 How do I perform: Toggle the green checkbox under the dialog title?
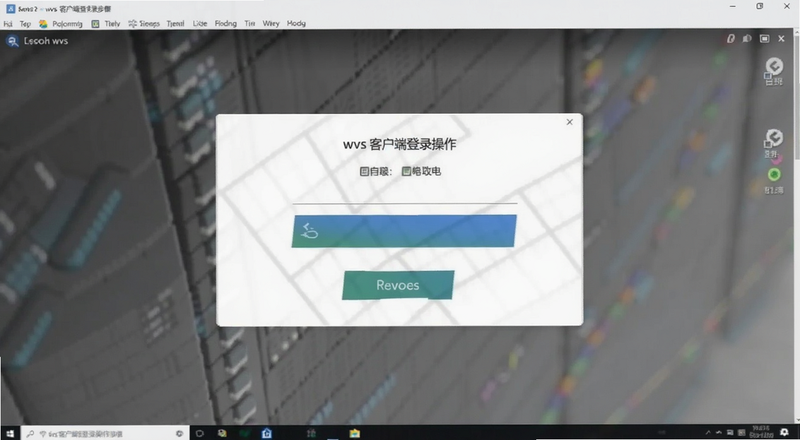(x=406, y=172)
